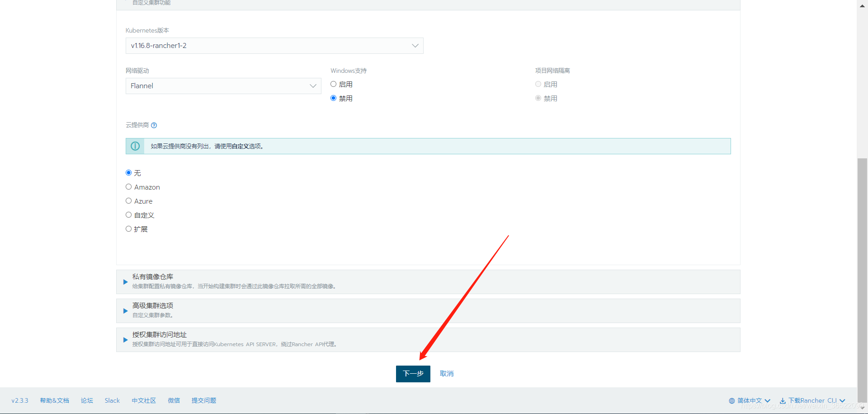Screen dimensions: 868x414
Task: Choose Azure cloud provider radio
Action: click(129, 201)
